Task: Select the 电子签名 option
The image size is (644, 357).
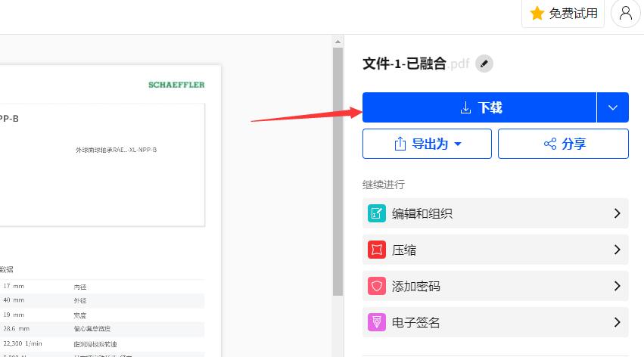Action: (x=496, y=322)
